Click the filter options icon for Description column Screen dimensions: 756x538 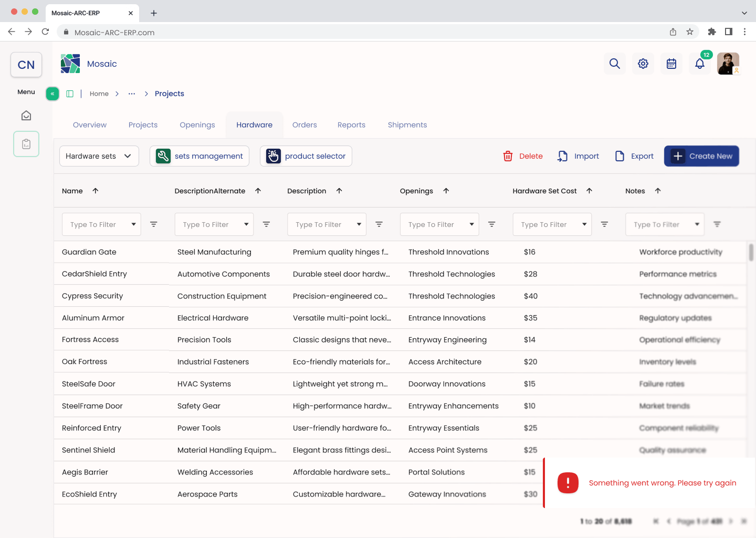(379, 224)
